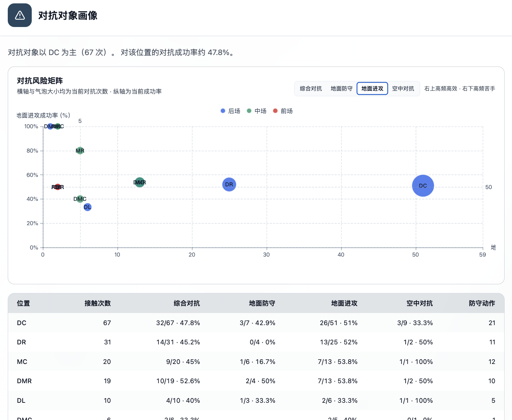Click the 对抗对象画像 section heading

click(68, 16)
